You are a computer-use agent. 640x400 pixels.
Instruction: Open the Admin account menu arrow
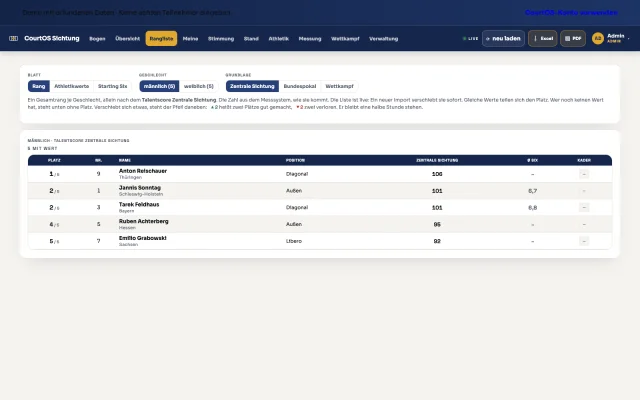[x=629, y=39]
